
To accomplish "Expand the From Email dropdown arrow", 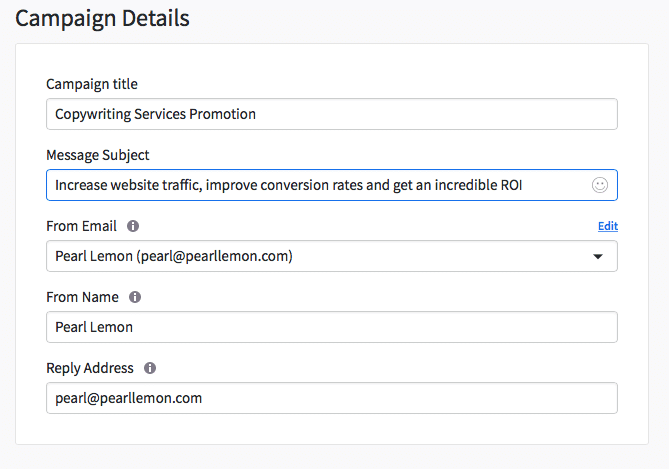I will coord(598,256).
